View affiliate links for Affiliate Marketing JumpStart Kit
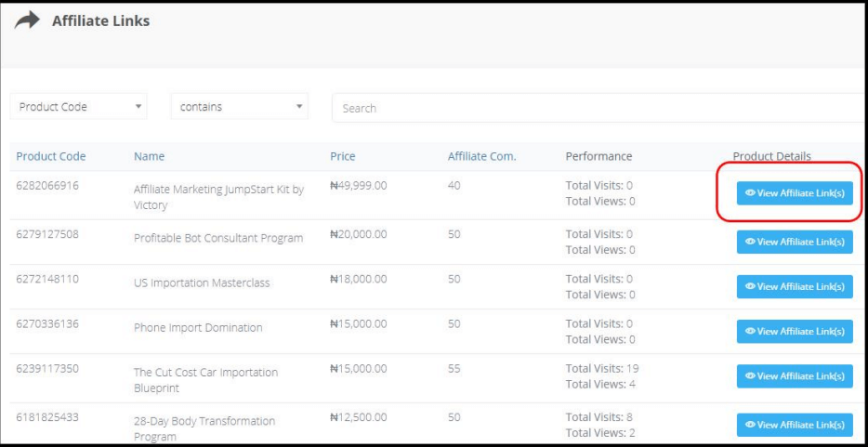The width and height of the screenshot is (868, 447). [x=795, y=193]
